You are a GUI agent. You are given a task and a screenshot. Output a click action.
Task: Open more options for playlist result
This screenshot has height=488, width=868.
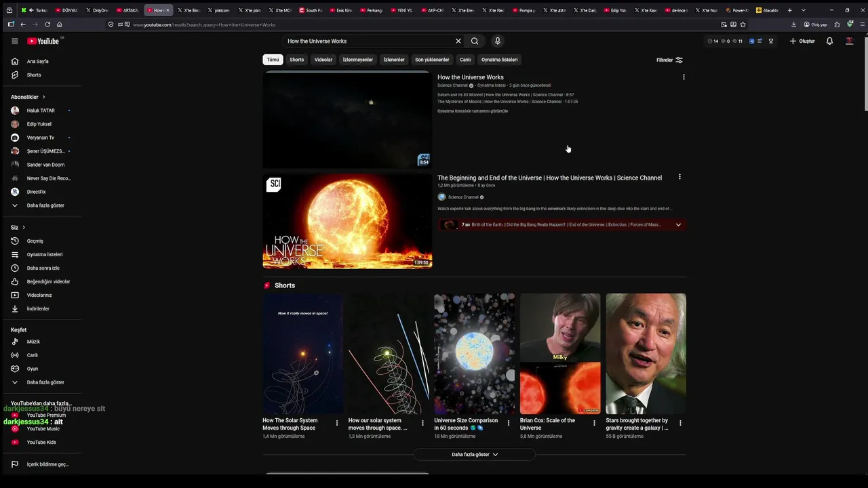click(684, 77)
